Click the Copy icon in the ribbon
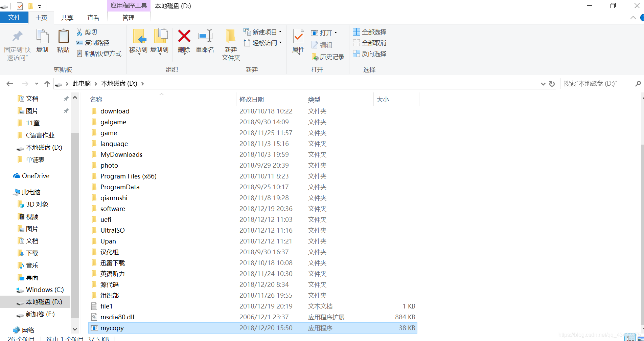The width and height of the screenshot is (644, 341). (x=42, y=37)
